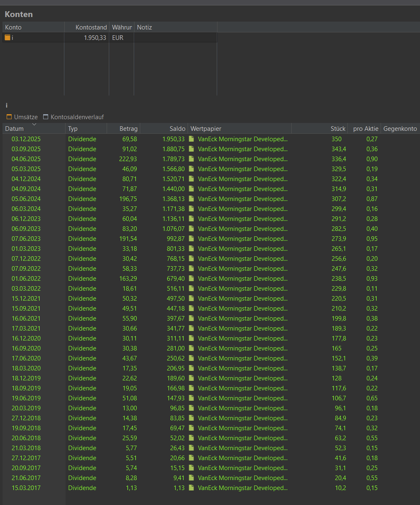Click document icon in 27.12.2017 dividend row

point(191,458)
